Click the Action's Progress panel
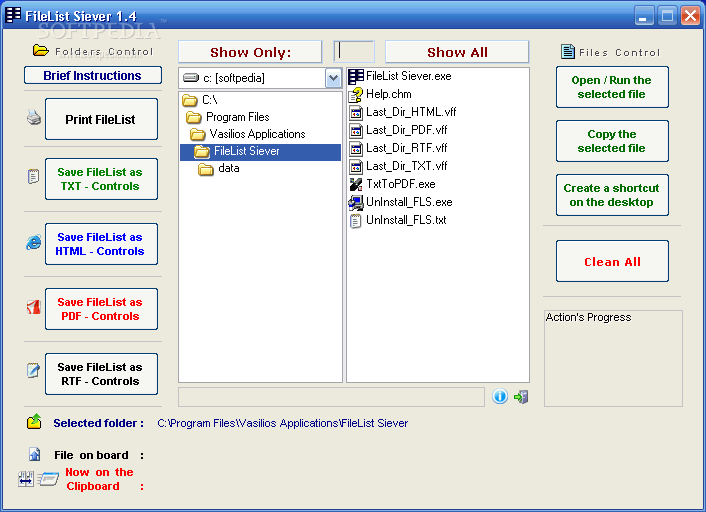Viewport: 706px width, 512px height. tap(613, 358)
